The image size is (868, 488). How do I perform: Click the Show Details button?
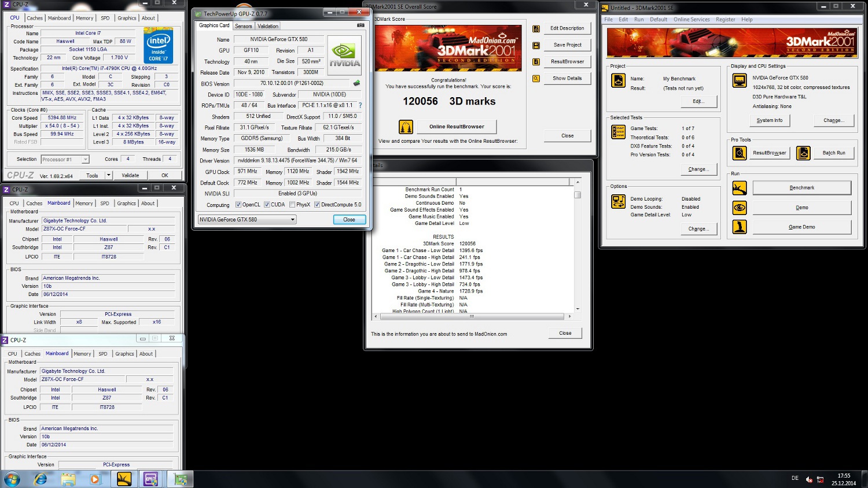(x=567, y=79)
